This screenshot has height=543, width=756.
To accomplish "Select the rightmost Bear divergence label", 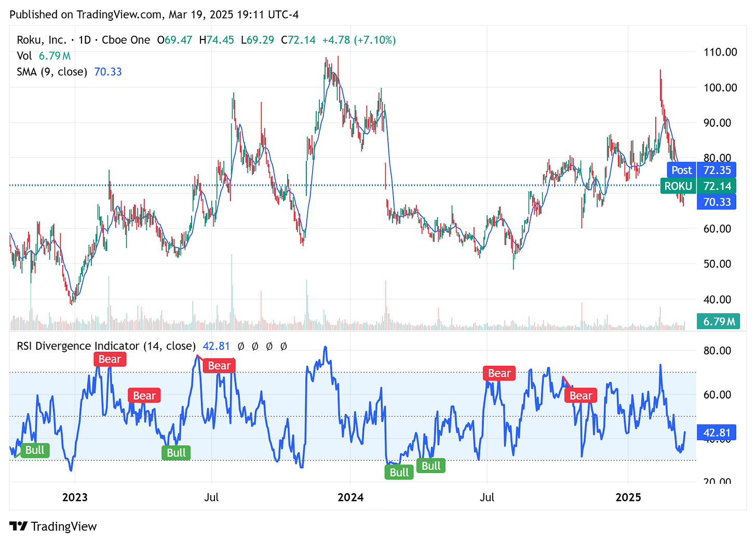I will coord(580,395).
